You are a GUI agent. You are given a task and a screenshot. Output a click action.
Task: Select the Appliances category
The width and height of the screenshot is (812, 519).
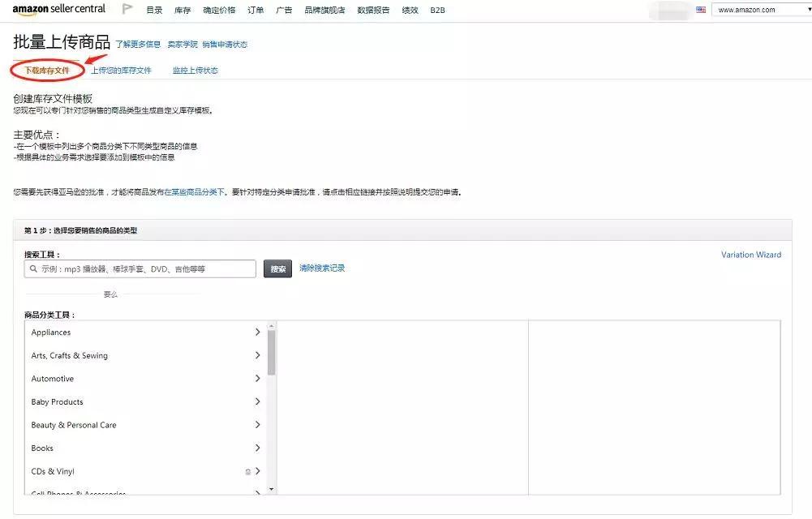(x=51, y=332)
